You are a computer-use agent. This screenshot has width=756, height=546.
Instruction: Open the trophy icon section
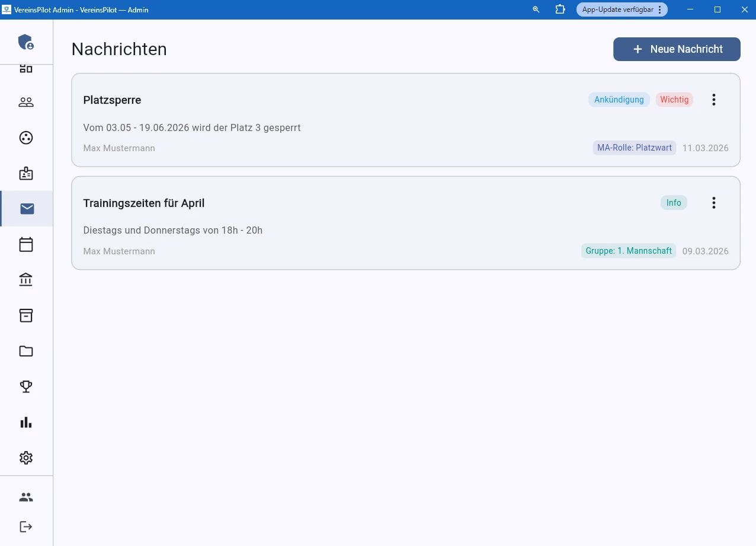pos(26,387)
